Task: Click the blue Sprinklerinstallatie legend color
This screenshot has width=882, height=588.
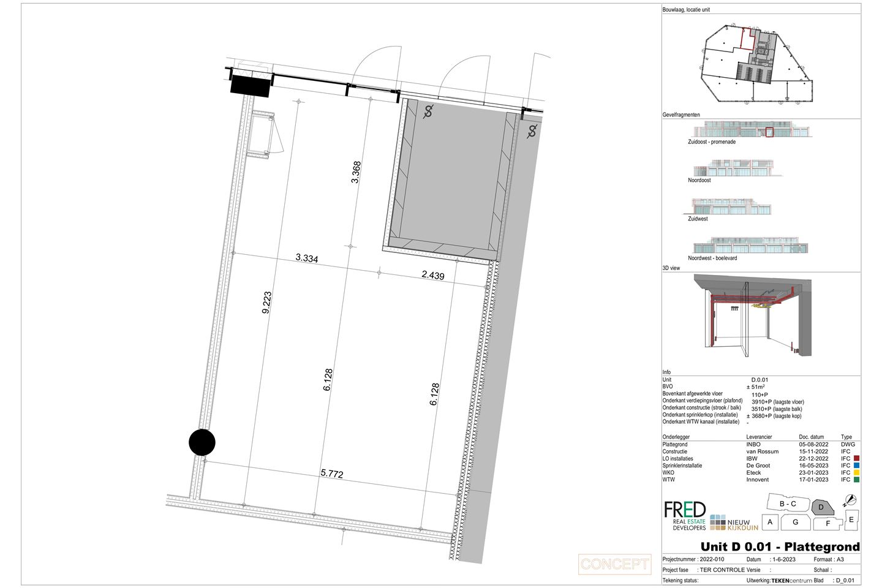Action: [856, 466]
